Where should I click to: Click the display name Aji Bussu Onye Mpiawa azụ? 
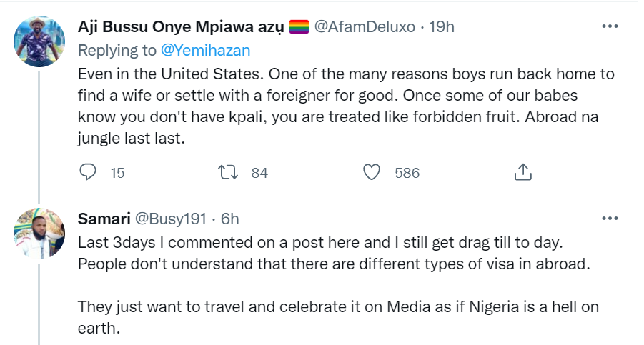180,27
